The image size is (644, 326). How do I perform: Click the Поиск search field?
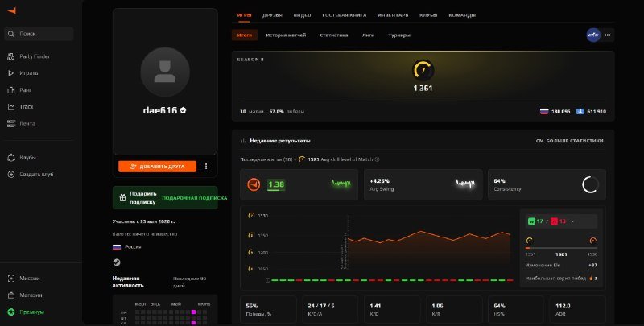point(39,34)
